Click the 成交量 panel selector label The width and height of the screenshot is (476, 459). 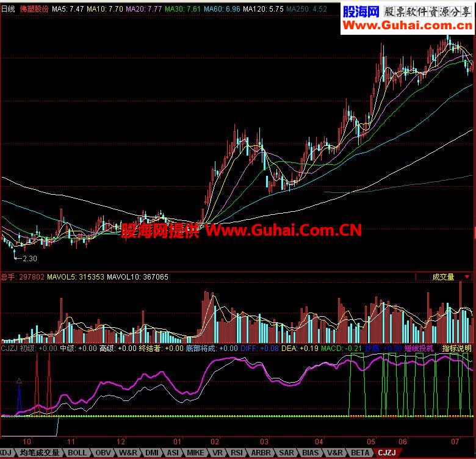tap(443, 277)
